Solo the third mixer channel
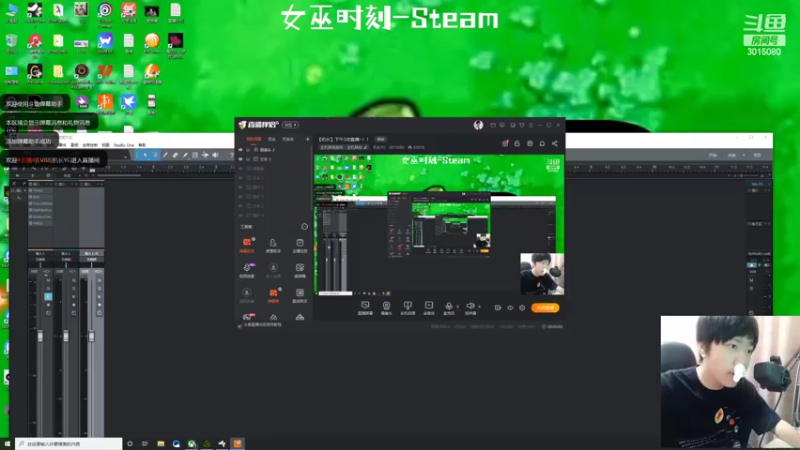Image resolution: width=800 pixels, height=450 pixels. pyautogui.click(x=99, y=288)
